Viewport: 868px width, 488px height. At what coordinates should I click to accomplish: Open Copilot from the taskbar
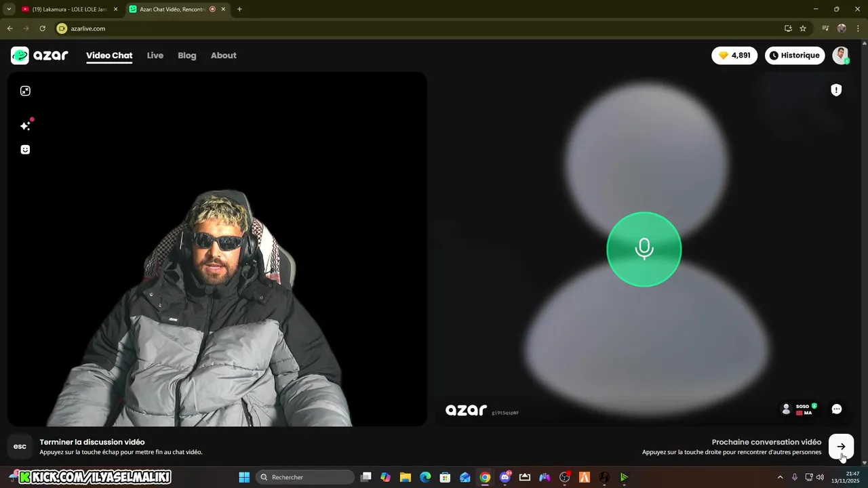[386, 477]
